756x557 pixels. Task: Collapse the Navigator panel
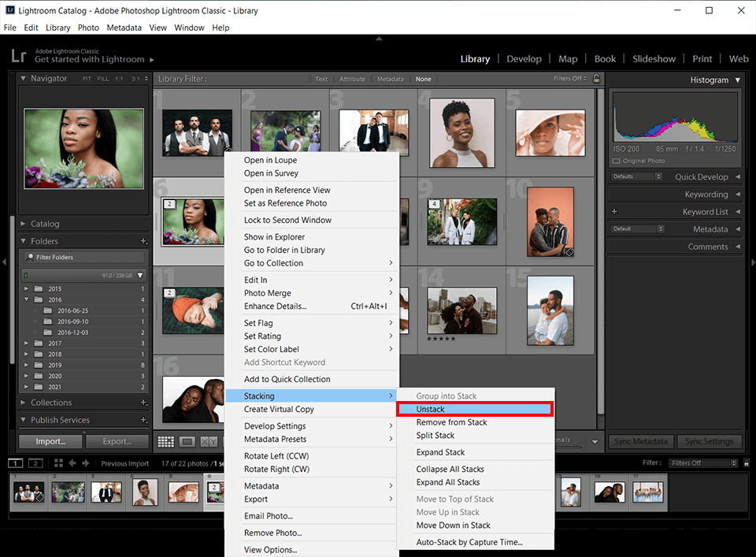23,78
